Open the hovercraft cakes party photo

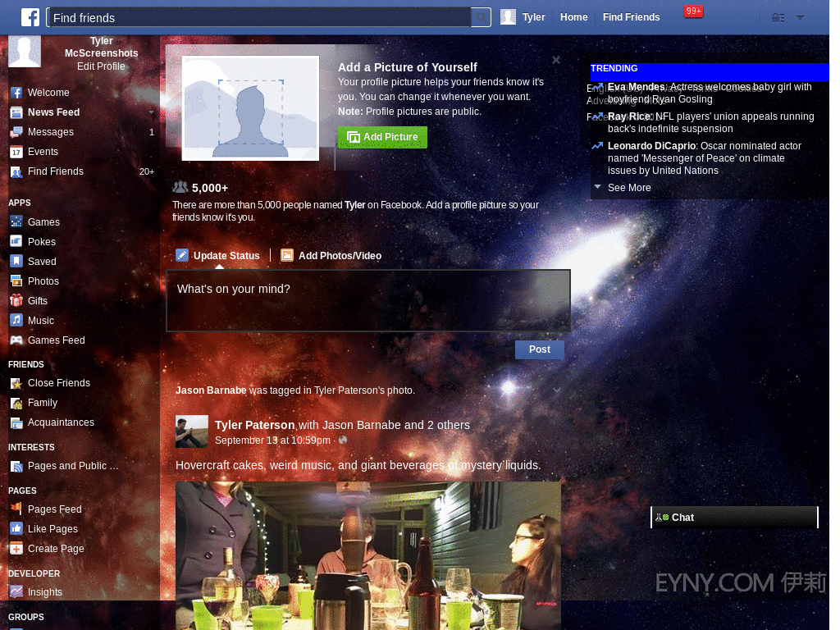[x=368, y=556]
